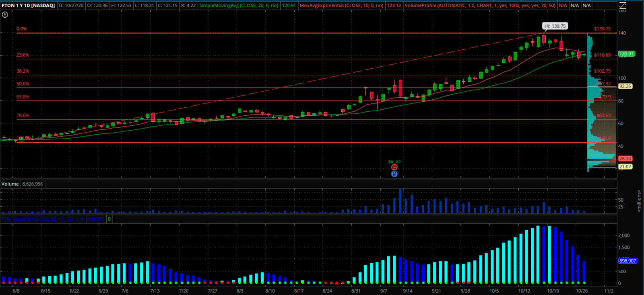
Task: Click the 7/13 date on time axis
Action: point(155,291)
